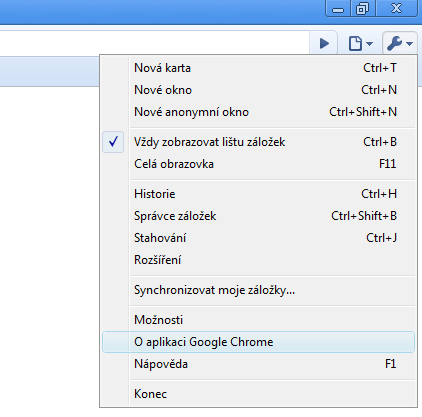
Task: Click the wrench settings menu icon
Action: point(395,43)
